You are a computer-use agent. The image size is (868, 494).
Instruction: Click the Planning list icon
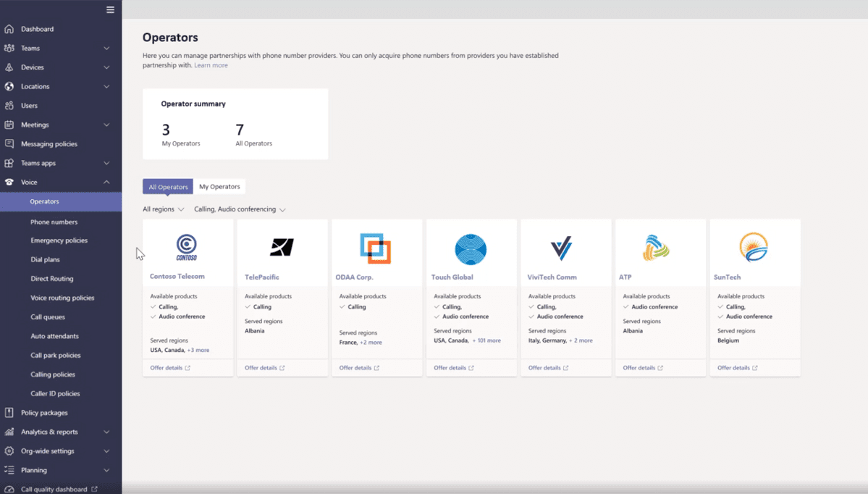[9, 470]
